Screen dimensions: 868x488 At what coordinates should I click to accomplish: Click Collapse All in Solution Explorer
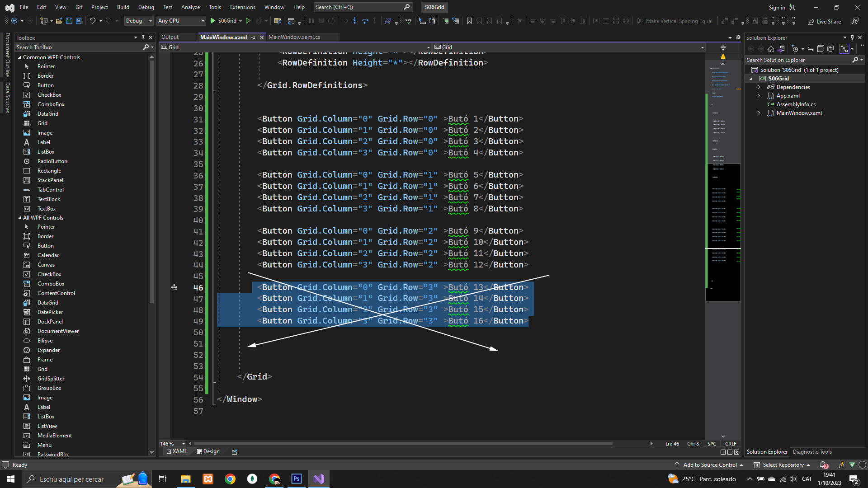(821, 49)
